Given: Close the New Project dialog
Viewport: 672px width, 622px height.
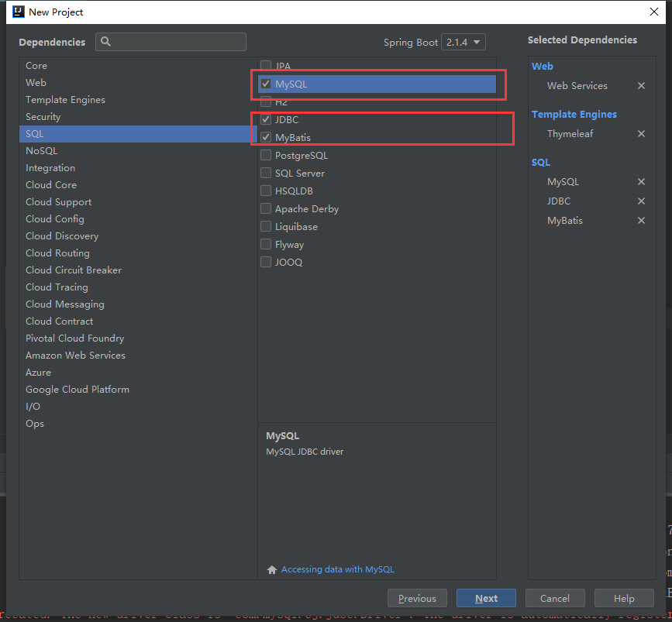Looking at the screenshot, I should 654,12.
